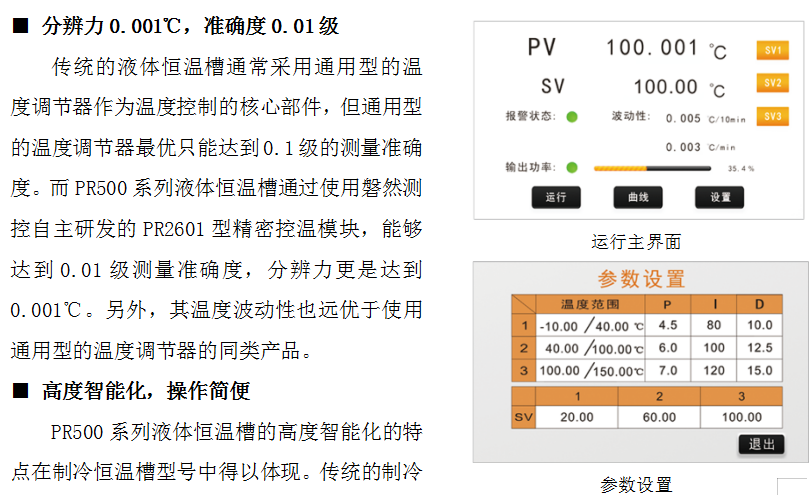
Task: Click the 参数设置 orange panel title
Action: click(642, 279)
